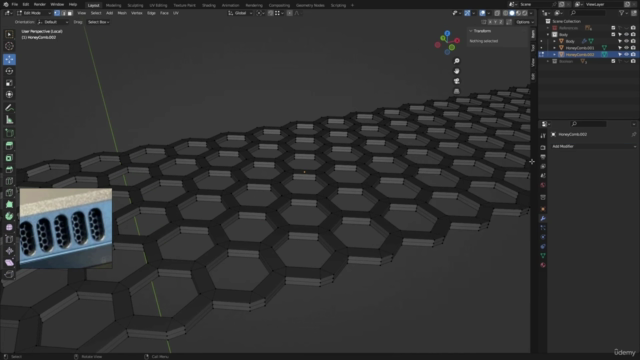Enable edge select mode
Image resolution: width=640 pixels, height=360 pixels.
[64, 13]
